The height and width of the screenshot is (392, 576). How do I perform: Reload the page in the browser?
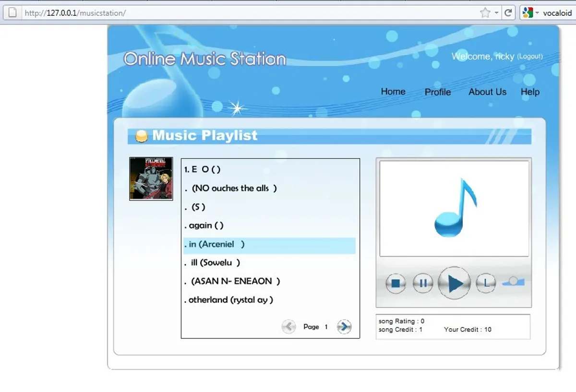508,13
